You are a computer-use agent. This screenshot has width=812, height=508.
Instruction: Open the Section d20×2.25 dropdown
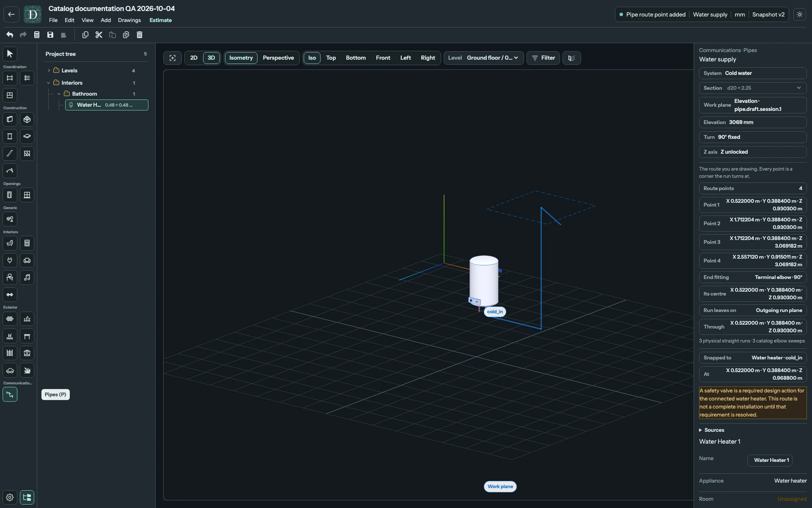(x=753, y=88)
